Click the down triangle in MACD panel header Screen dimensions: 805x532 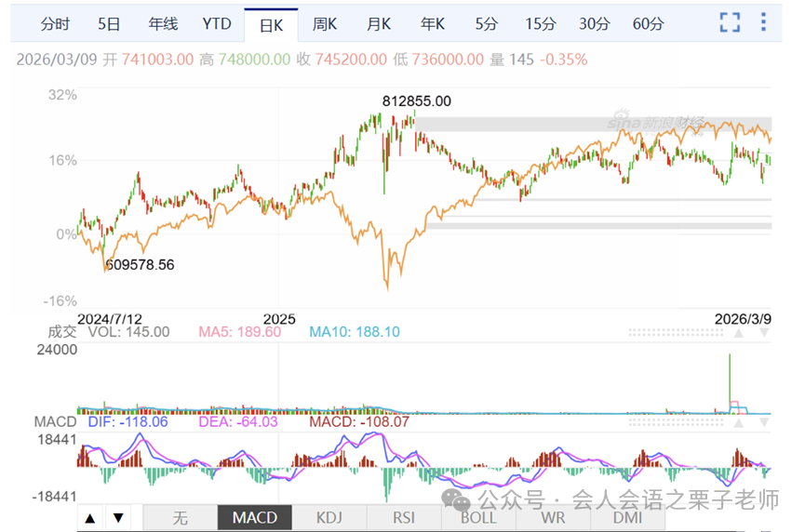(764, 423)
